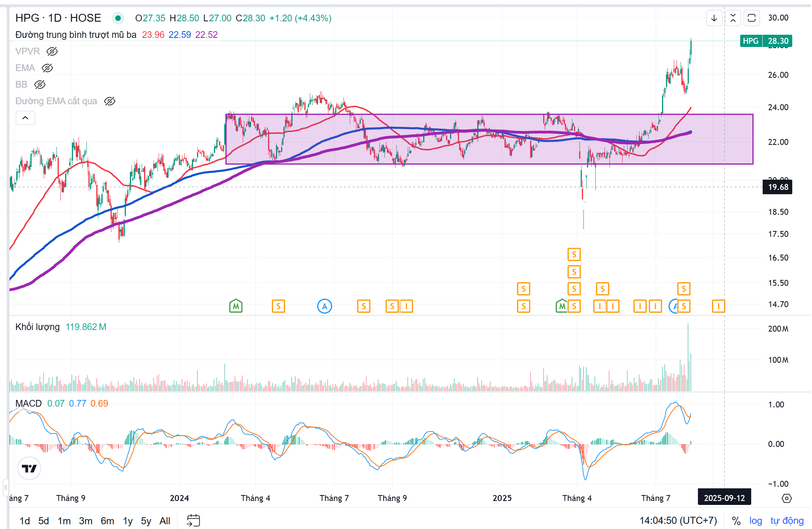
Task: Enable the log price scale
Action: tap(755, 521)
